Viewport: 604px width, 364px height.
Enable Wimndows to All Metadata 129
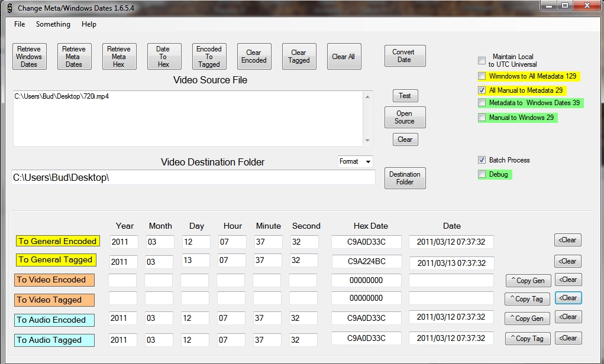482,76
